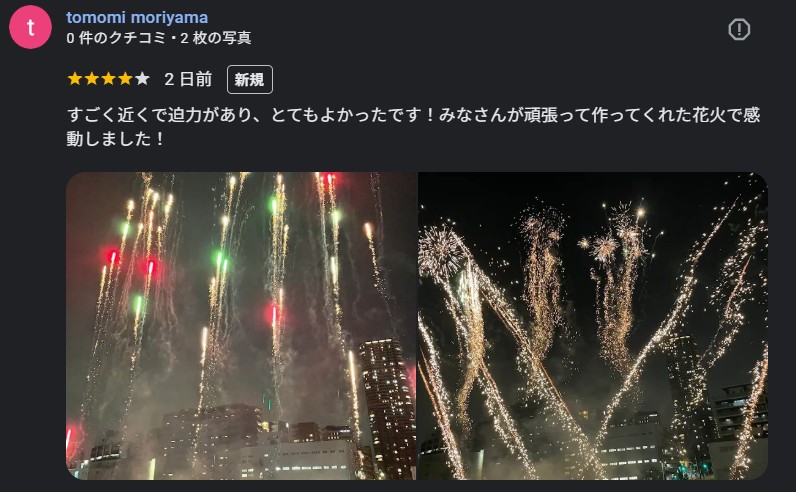Screen dimensions: 796x492
Task: Open tomomi moriyama's profile name link
Action: coord(137,17)
